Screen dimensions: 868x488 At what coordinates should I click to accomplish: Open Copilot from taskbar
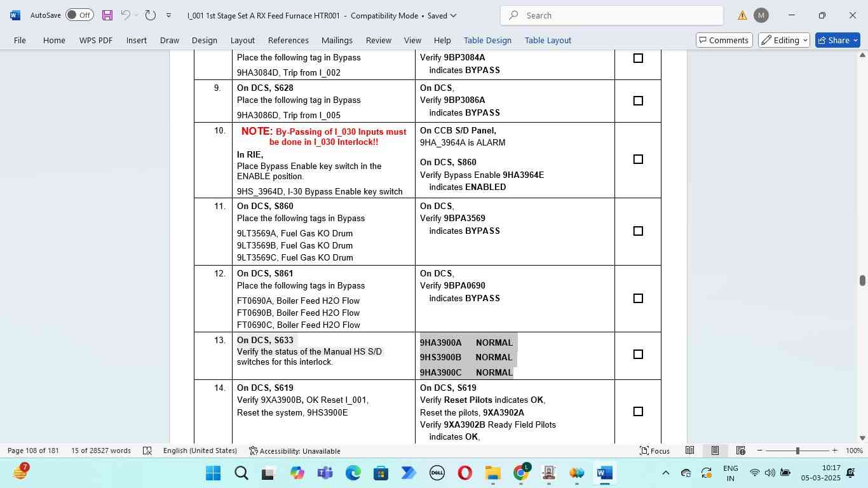297,473
